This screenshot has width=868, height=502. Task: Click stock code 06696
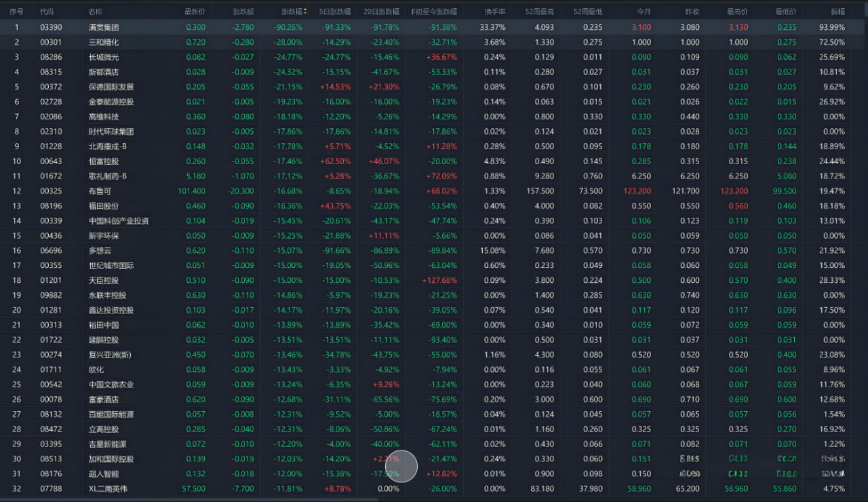click(x=51, y=250)
